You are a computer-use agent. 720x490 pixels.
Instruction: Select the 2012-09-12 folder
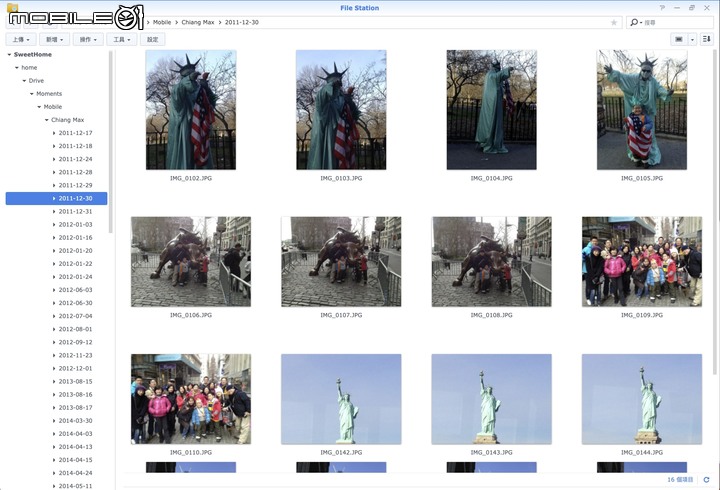pyautogui.click(x=75, y=343)
